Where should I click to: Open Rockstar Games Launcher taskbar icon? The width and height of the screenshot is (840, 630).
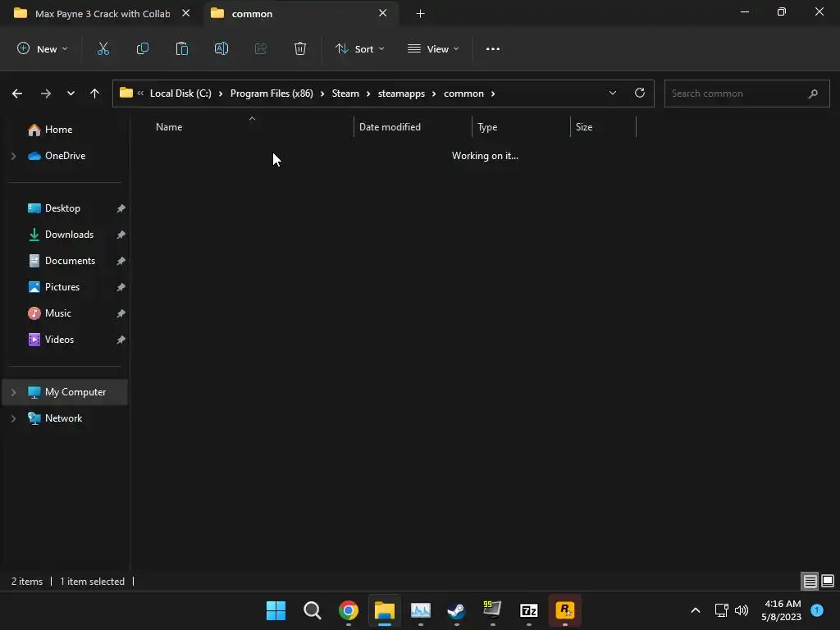[564, 610]
